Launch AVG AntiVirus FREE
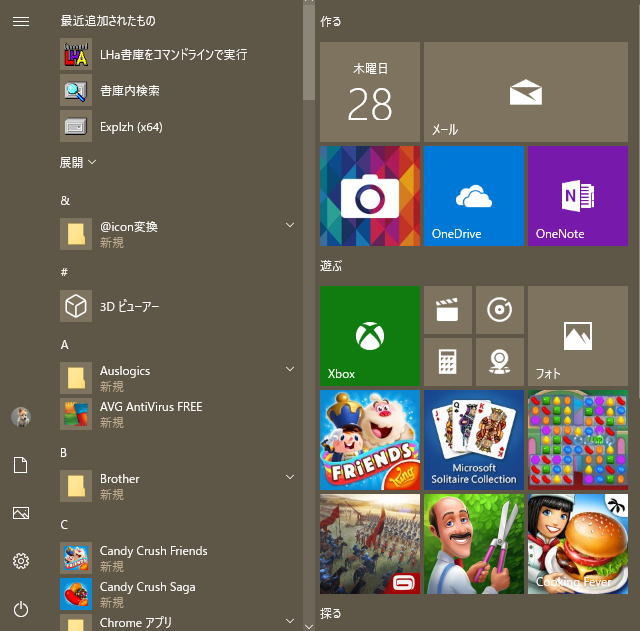 coord(180,414)
